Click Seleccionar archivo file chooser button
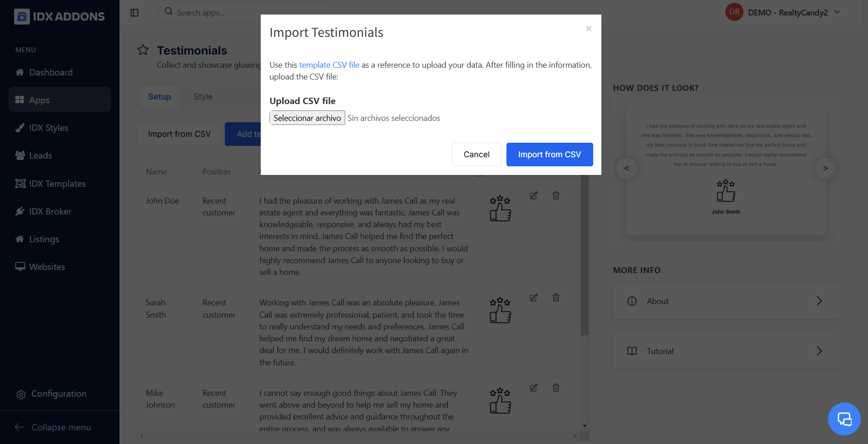The height and width of the screenshot is (444, 868). point(307,118)
